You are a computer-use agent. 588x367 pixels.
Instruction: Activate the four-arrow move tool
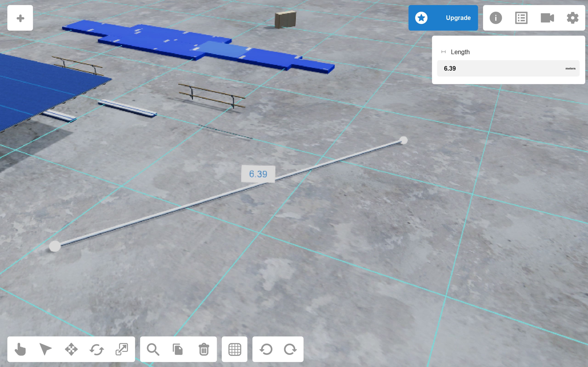pos(71,349)
